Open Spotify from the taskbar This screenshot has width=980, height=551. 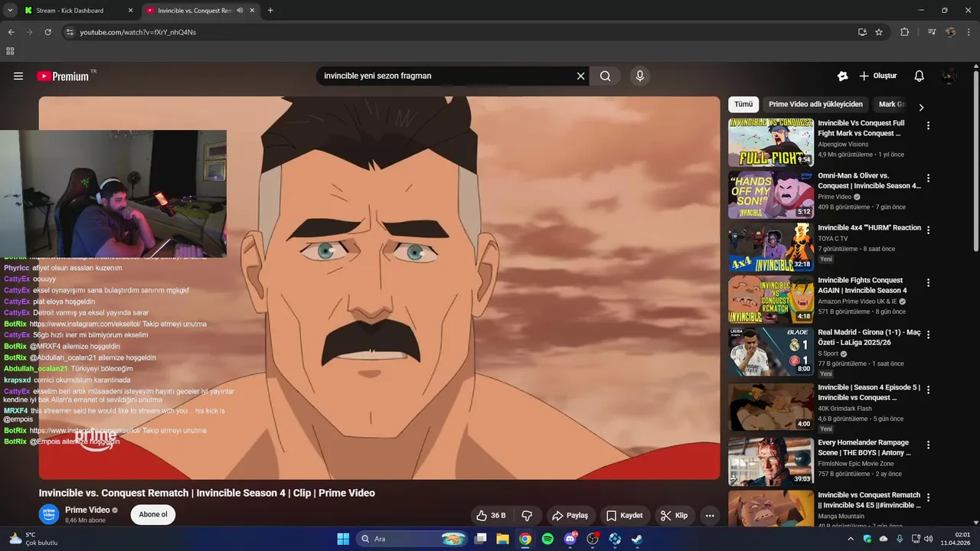coord(547,539)
